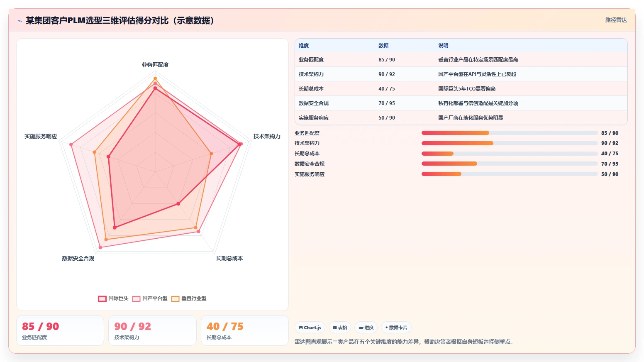Screen dimensions: 644x362
Task: Open the 40 / 75 长期总成本 stat card
Action: click(x=245, y=330)
